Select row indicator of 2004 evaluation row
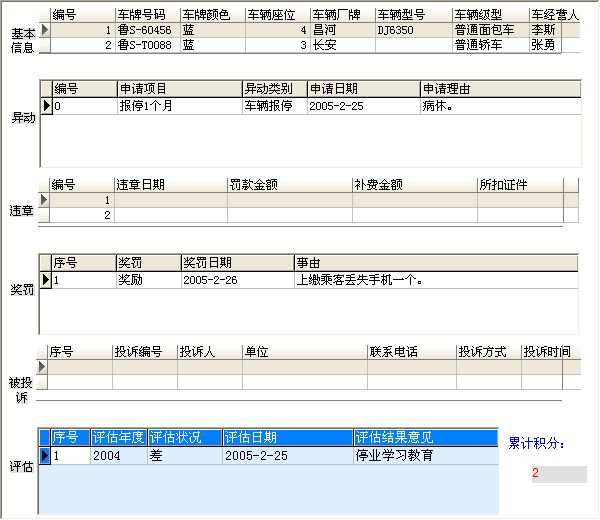This screenshot has height=520, width=600. click(45, 455)
